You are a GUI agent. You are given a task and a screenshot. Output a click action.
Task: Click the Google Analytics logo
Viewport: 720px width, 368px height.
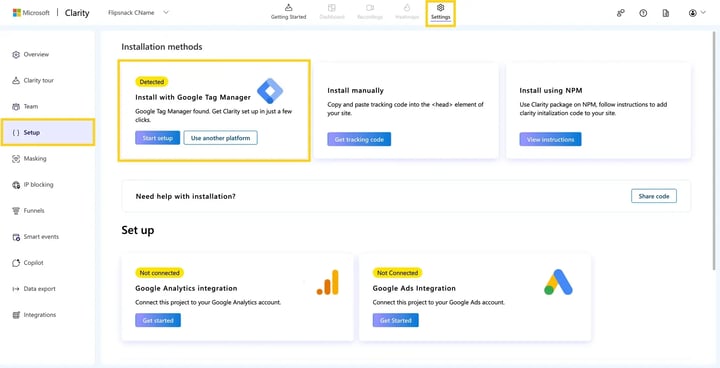[x=327, y=282]
